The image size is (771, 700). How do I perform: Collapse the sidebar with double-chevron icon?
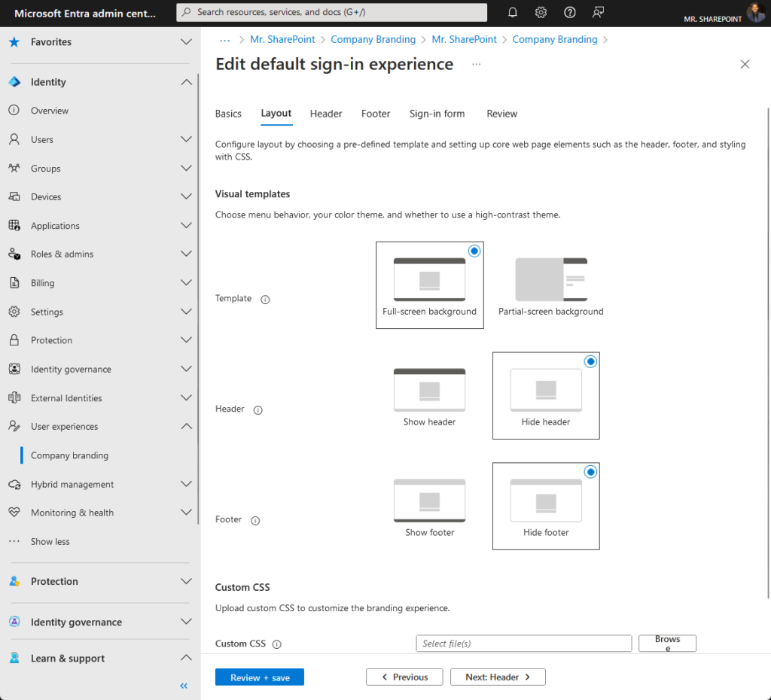(x=184, y=686)
